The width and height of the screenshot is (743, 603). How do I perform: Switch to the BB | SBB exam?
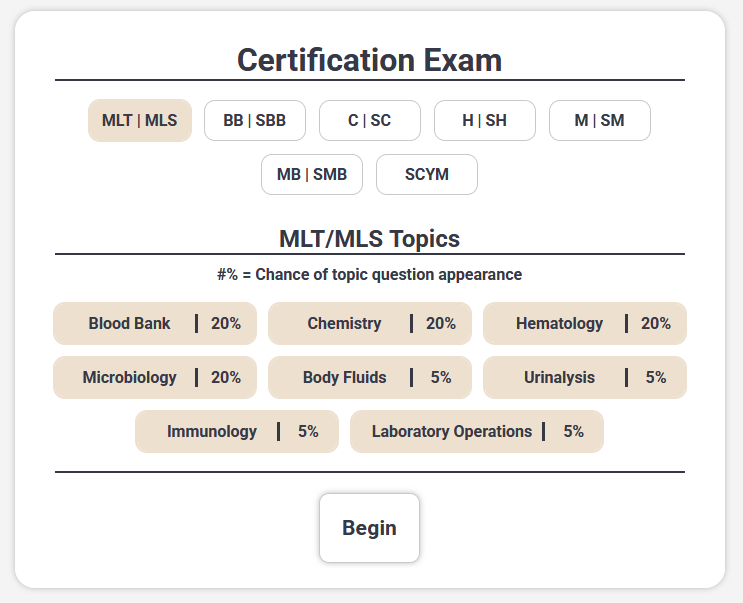click(x=255, y=121)
